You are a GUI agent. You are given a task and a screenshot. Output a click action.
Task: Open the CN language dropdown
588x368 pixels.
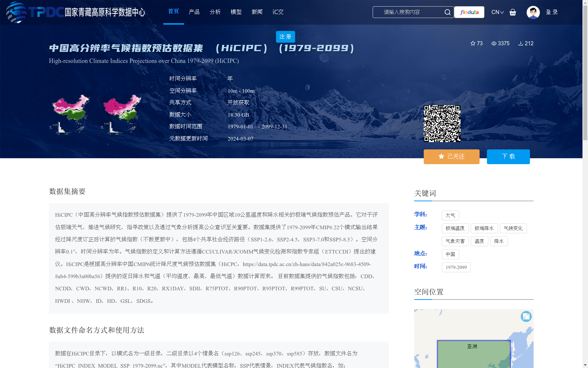pos(497,12)
